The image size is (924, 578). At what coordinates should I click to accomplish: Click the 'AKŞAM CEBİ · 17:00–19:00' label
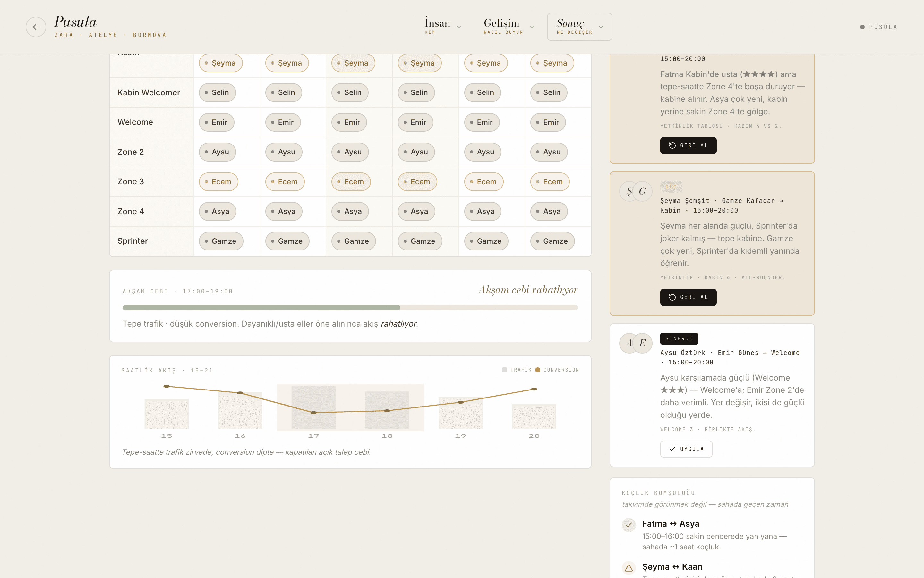[177, 291]
